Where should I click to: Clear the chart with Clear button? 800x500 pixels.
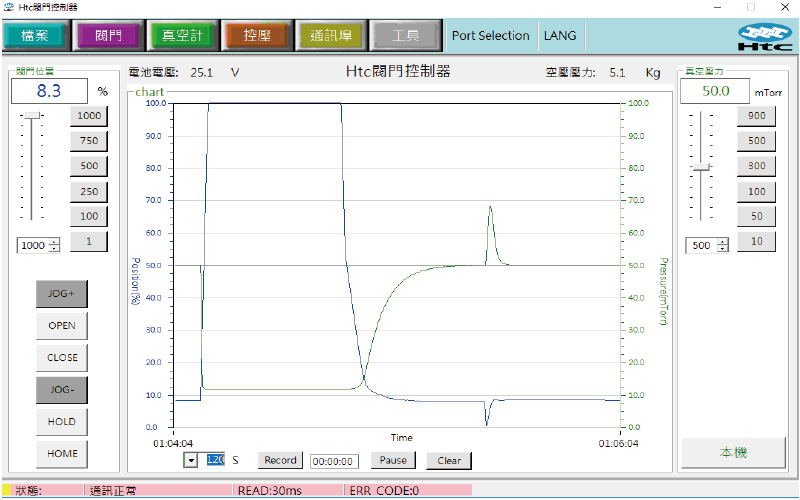point(449,461)
